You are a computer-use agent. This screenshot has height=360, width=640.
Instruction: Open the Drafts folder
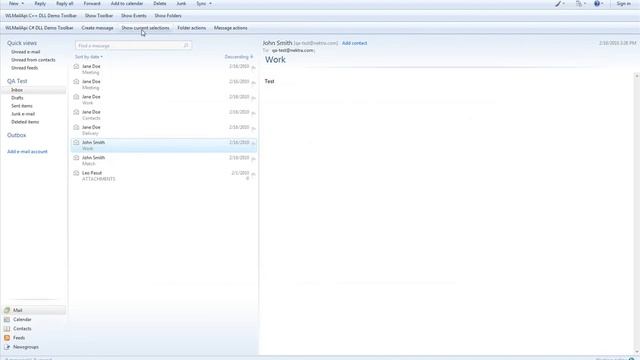pos(17,98)
